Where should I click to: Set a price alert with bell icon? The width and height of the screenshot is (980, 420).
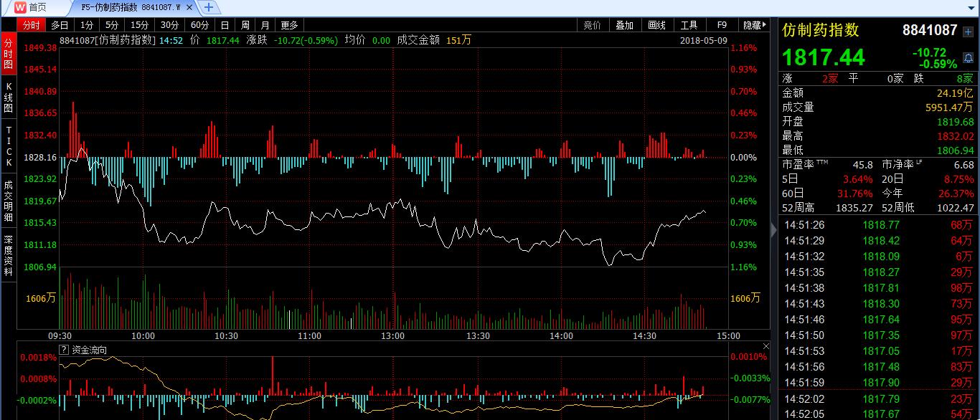(969, 57)
